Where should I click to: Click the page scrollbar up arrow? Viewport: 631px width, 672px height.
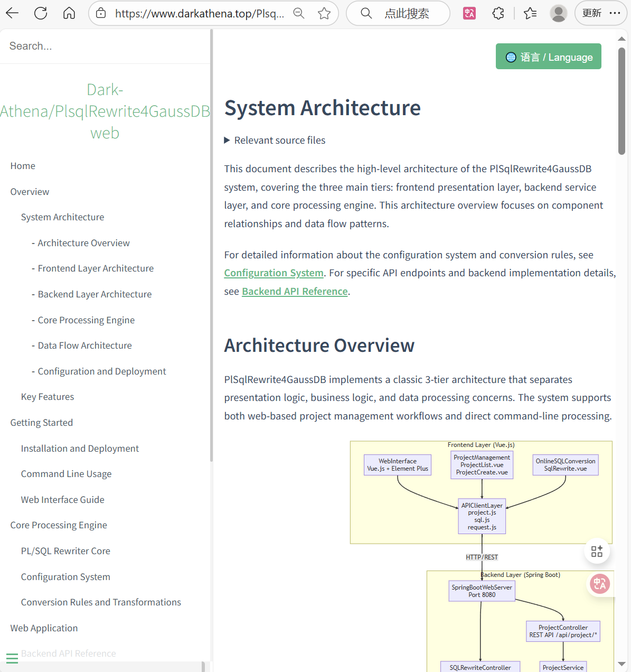[x=621, y=39]
